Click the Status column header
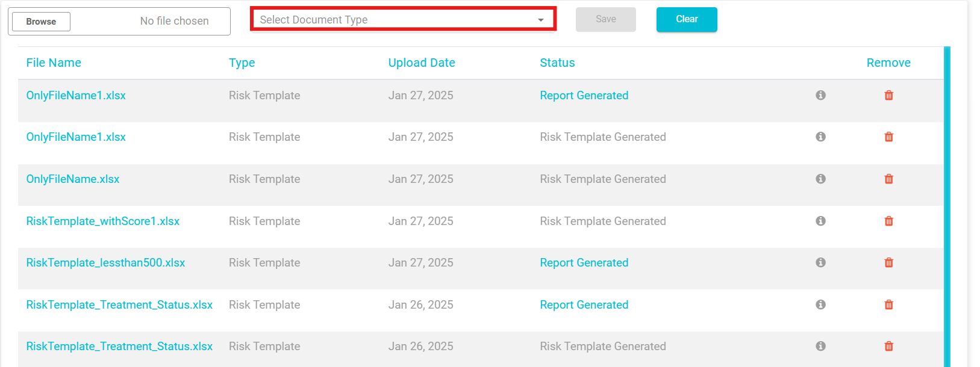The height and width of the screenshot is (367, 980). click(557, 63)
